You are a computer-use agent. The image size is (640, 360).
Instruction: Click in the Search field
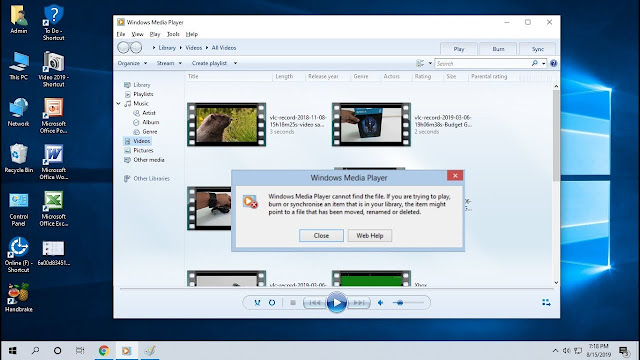[x=482, y=64]
